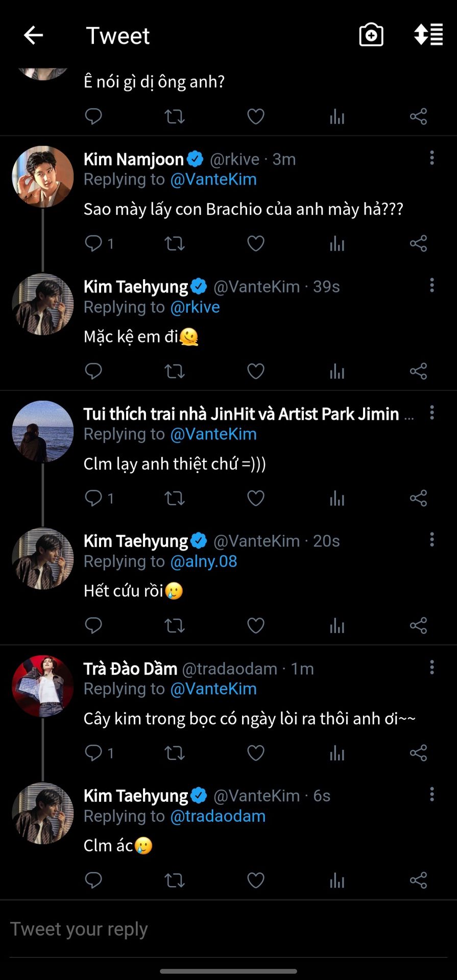This screenshot has height=980, width=457.
Task: Tap the 'Tweet your reply' field
Action: pos(228,929)
